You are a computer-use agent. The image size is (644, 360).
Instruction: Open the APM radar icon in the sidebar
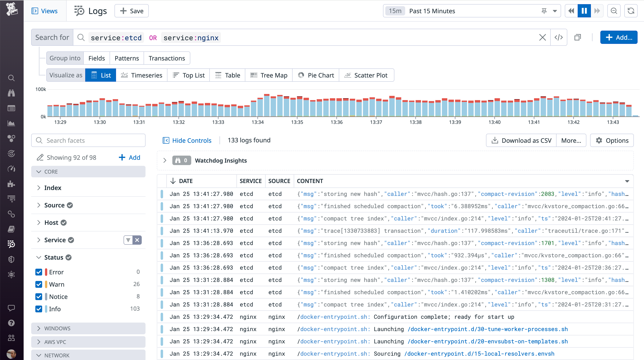(11, 154)
